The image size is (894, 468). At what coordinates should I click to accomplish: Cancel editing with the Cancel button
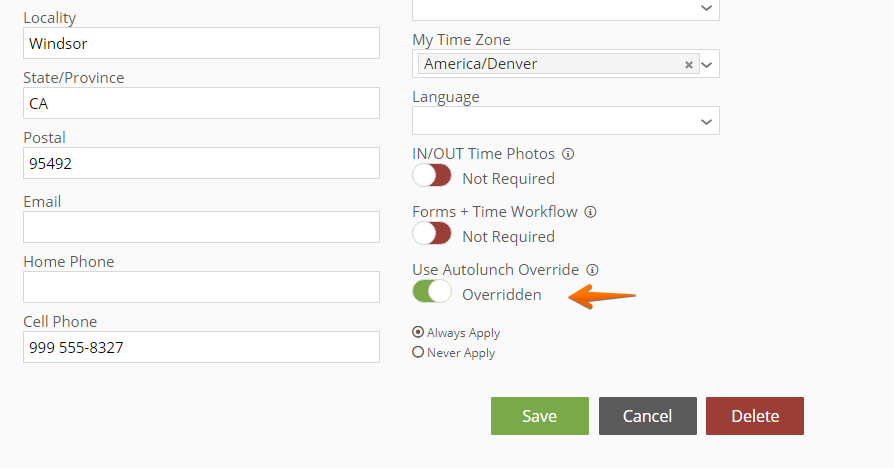648,416
